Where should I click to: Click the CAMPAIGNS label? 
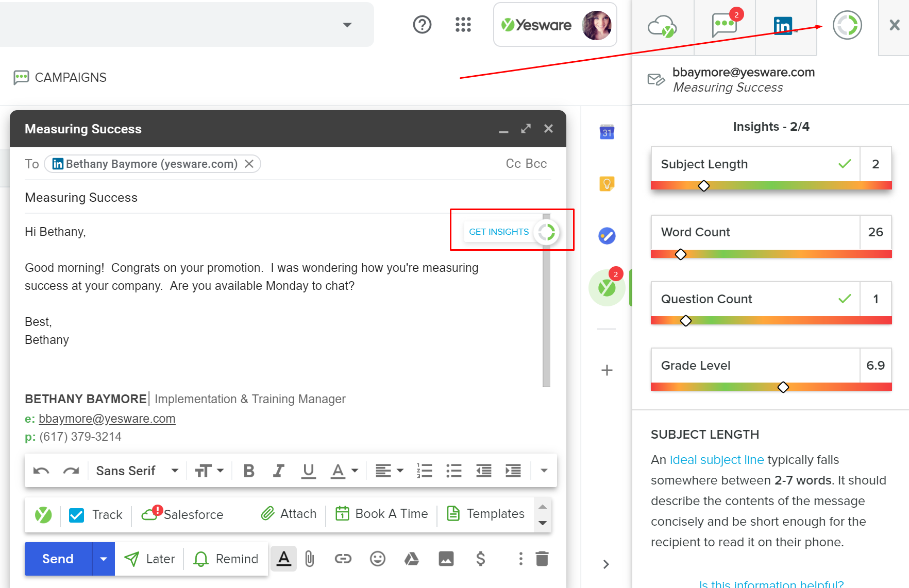71,78
